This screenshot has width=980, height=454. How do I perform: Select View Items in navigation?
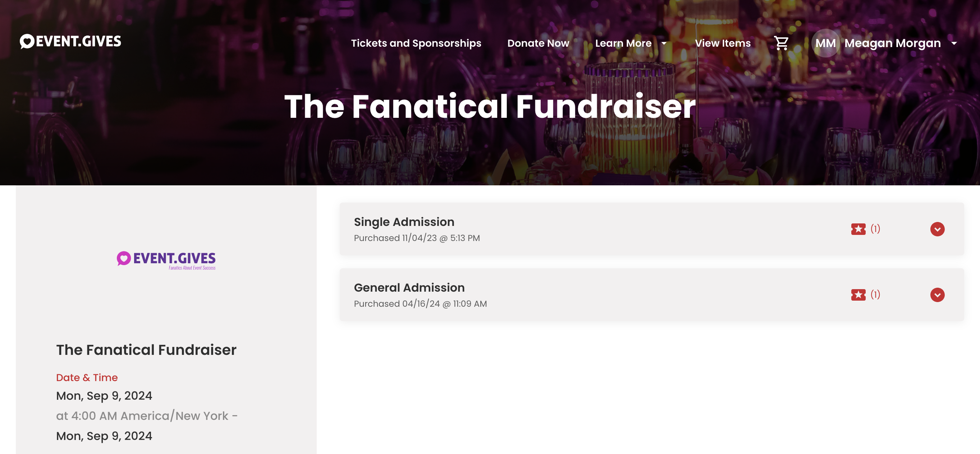723,43
